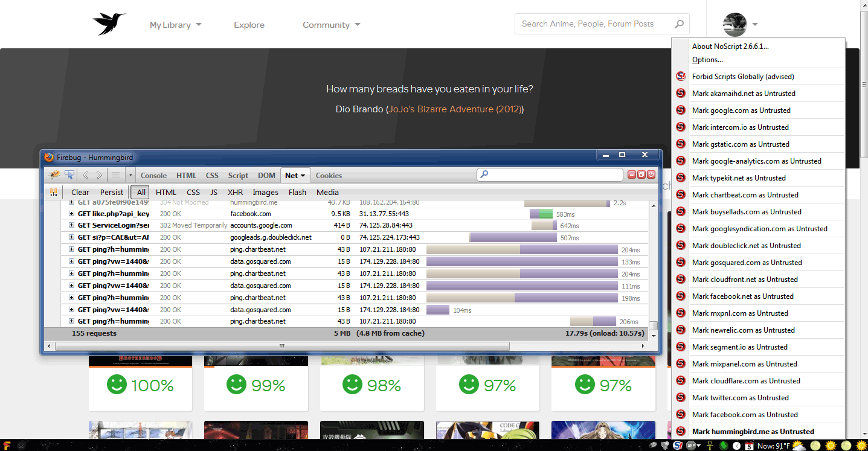Screen dimensions: 868x451
Task: Click the timeline bar for the 507ms request
Action: 513,237
